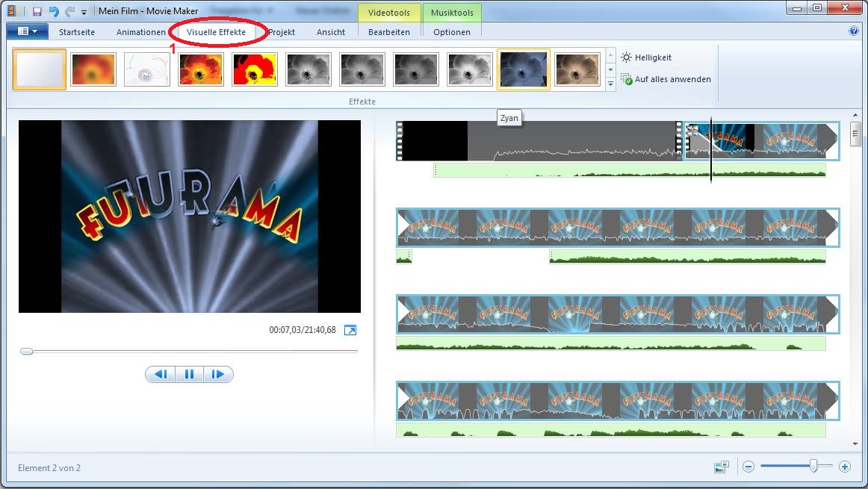Click the Save icon in quick access toolbar
The height and width of the screenshot is (489, 868).
tap(37, 11)
